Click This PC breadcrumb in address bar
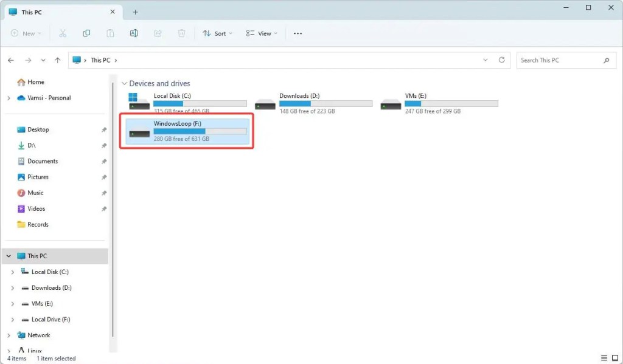The width and height of the screenshot is (623, 364). (x=100, y=60)
